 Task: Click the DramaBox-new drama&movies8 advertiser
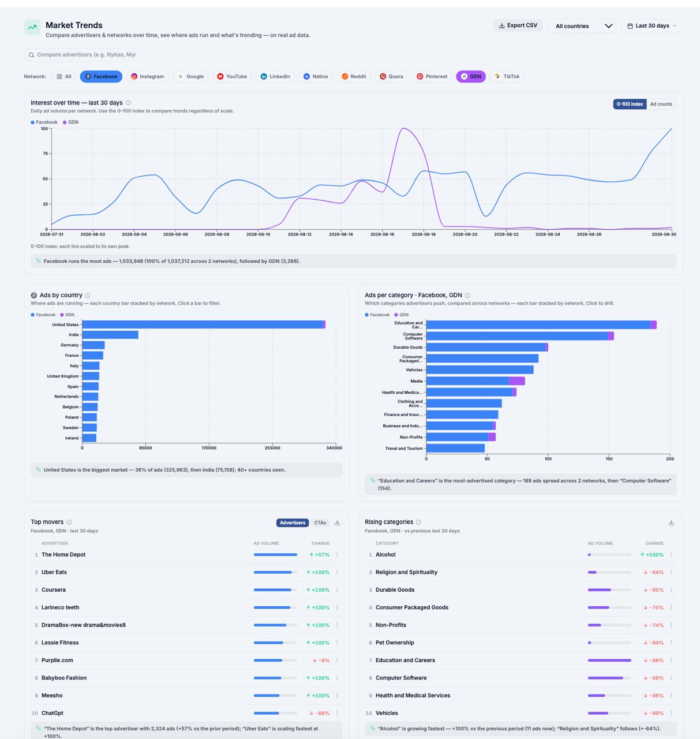[84, 625]
